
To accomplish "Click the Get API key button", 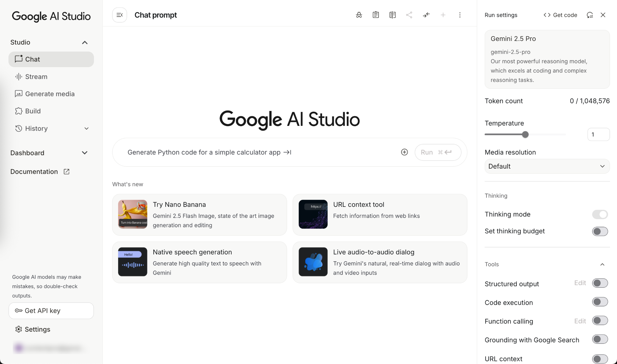I will pos(51,311).
